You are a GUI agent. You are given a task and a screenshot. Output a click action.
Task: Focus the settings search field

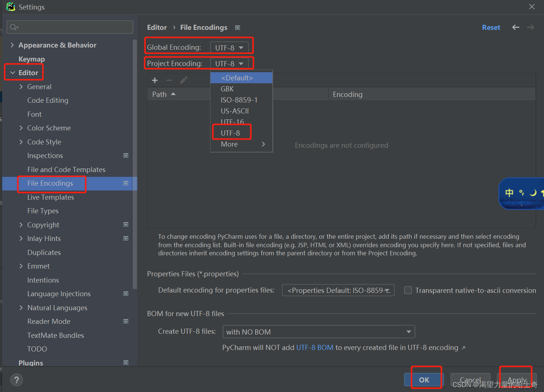[70, 27]
